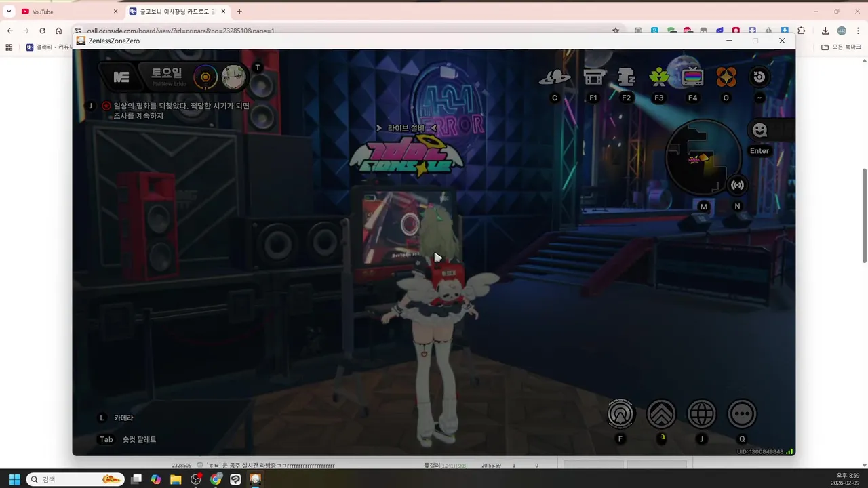Open the ZenlessZoneZero taskbar icon
The height and width of the screenshot is (488, 868).
(255, 479)
